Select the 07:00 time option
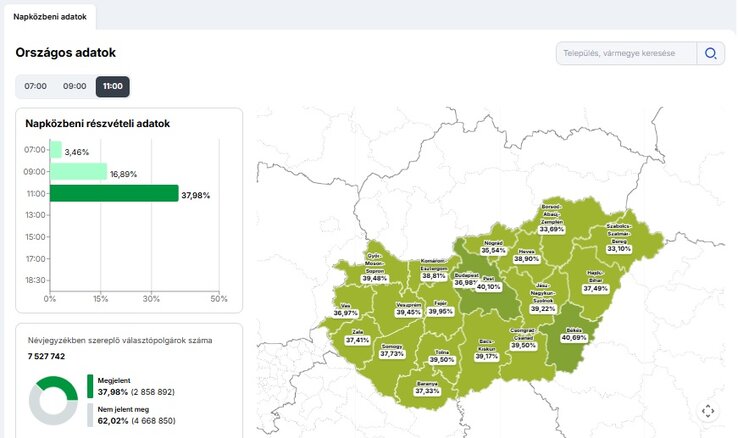Image resolution: width=738 pixels, height=438 pixels. pyautogui.click(x=36, y=87)
